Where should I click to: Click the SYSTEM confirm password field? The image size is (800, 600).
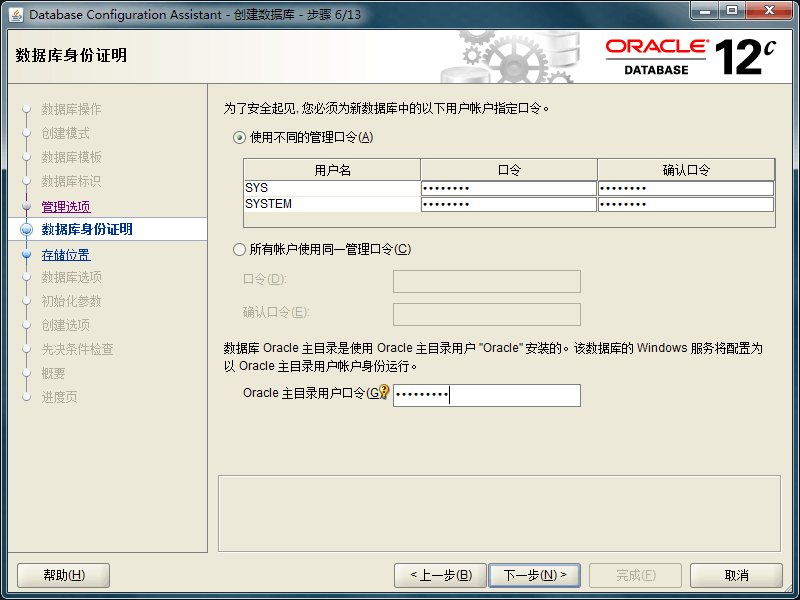[685, 204]
